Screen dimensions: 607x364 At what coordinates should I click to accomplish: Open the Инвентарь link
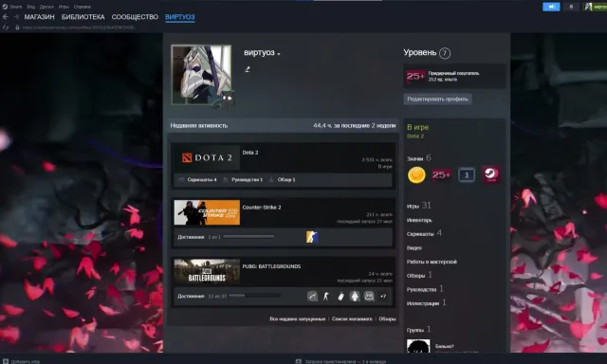pyautogui.click(x=419, y=220)
